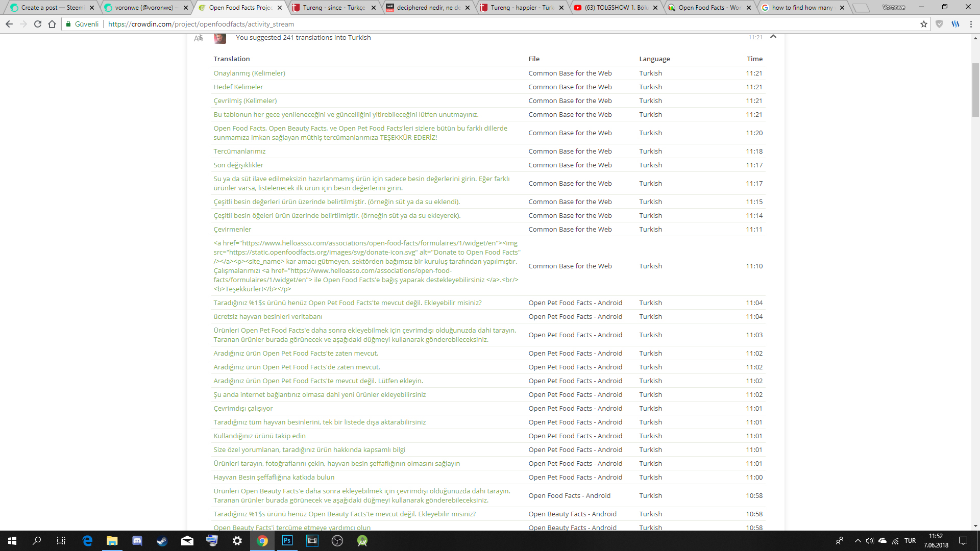
Task: Open Discord from the taskbar
Action: pos(137,541)
